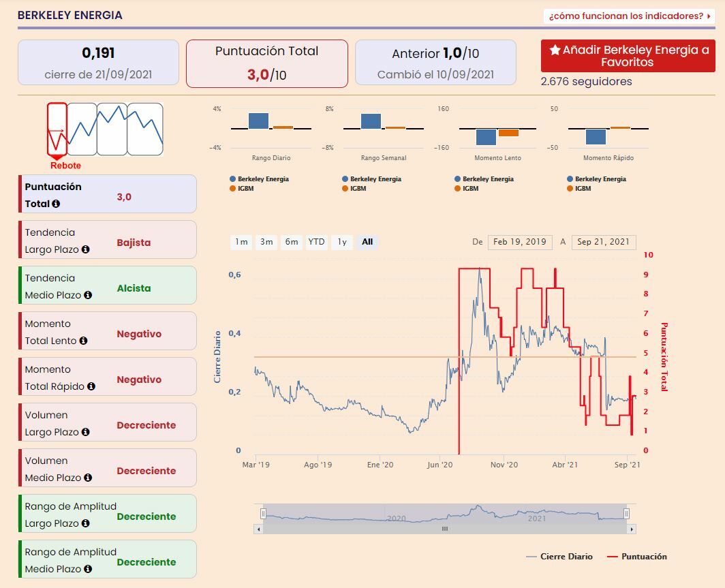Click the blue bar in Rango Diario chart

point(258,121)
